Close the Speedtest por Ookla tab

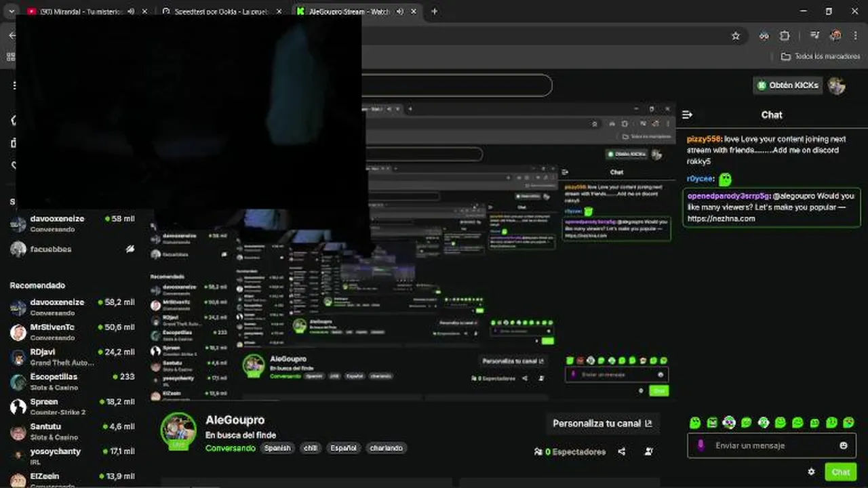point(279,12)
